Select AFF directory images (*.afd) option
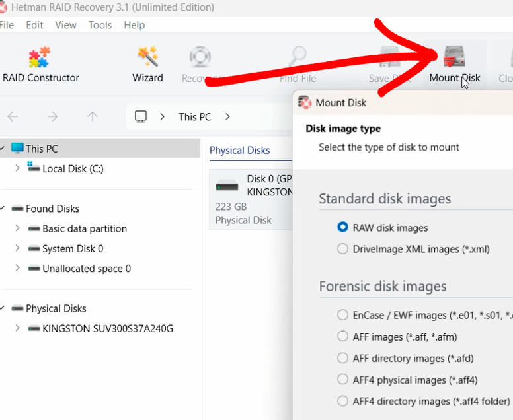513x420 pixels. 342,358
